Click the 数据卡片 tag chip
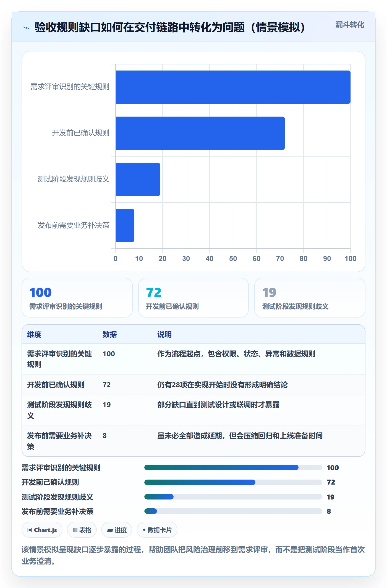Screen dimensions: 387x588 tap(157, 530)
